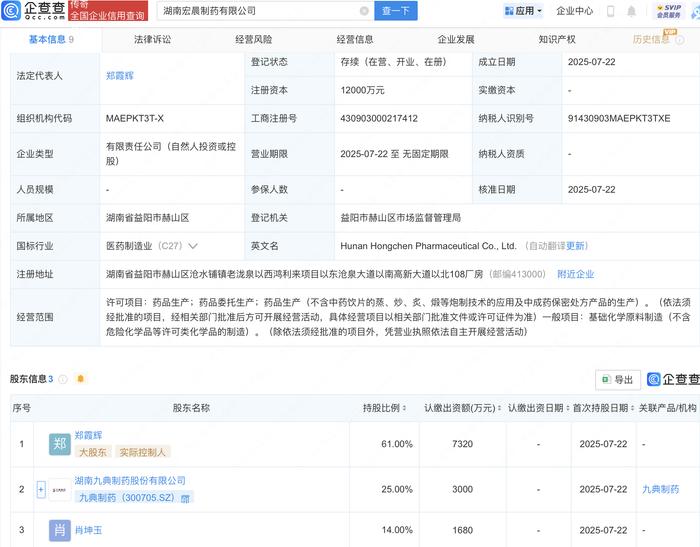700x547 pixels.
Task: Open 企业中心 in the header
Action: 575,11
